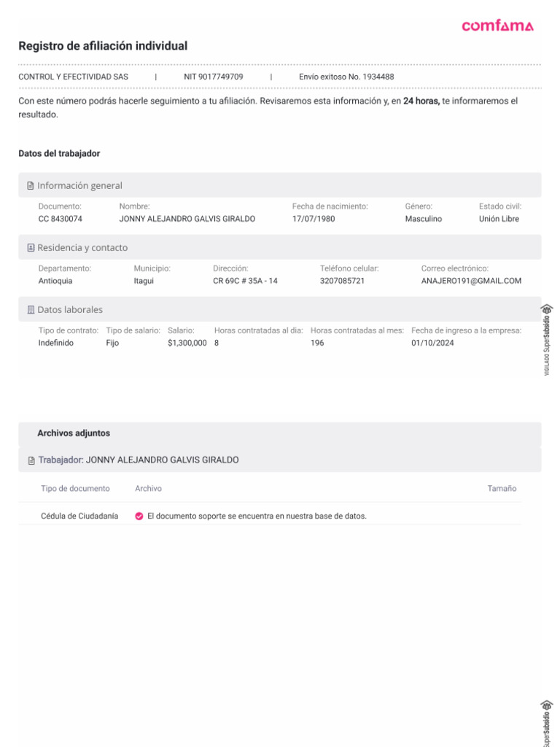Click the NIT 9017749709 text
This screenshot has width=560, height=747.
click(213, 77)
